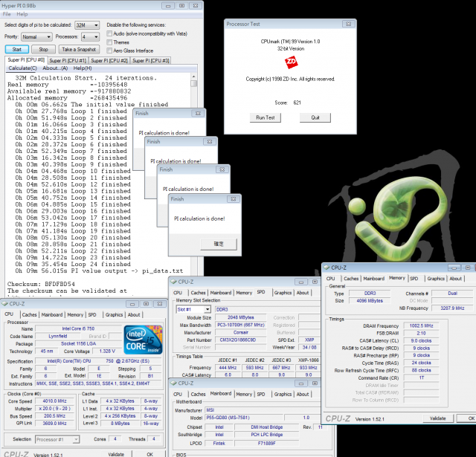Check the Aero Glass Interface option
Screen dimensions: 476x457
pyautogui.click(x=109, y=51)
